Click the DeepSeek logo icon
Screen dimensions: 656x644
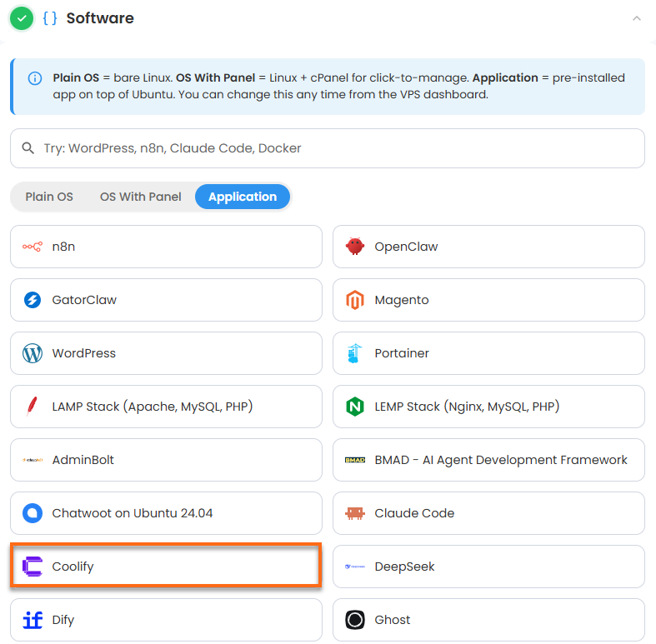click(355, 567)
